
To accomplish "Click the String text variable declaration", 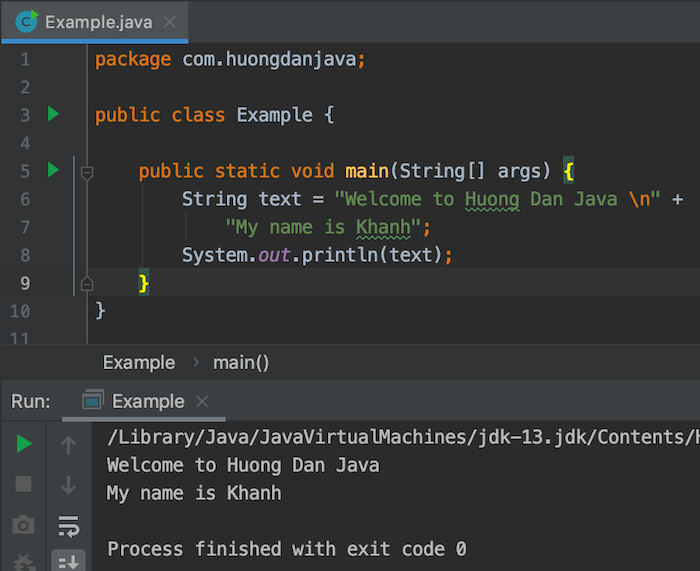I will coord(242,200).
